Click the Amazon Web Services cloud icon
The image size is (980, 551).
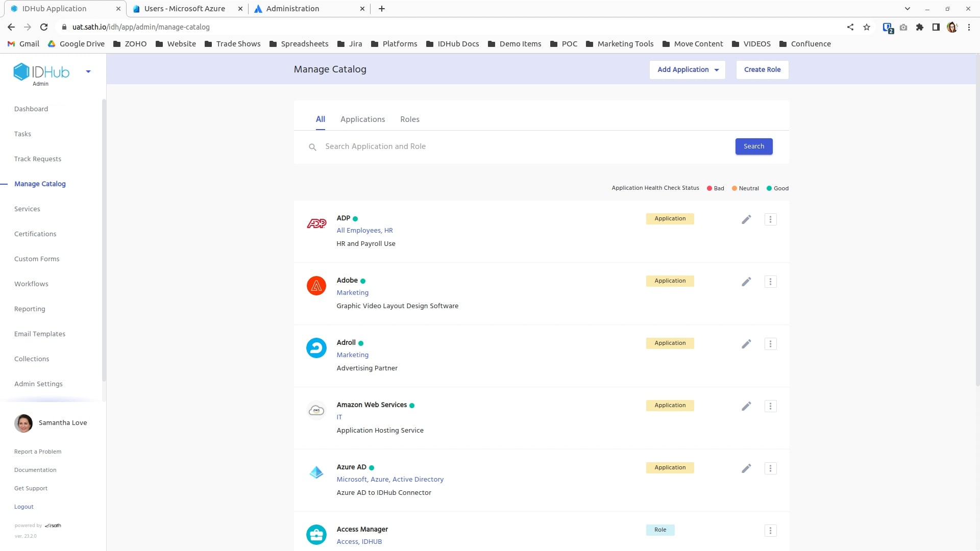click(316, 410)
